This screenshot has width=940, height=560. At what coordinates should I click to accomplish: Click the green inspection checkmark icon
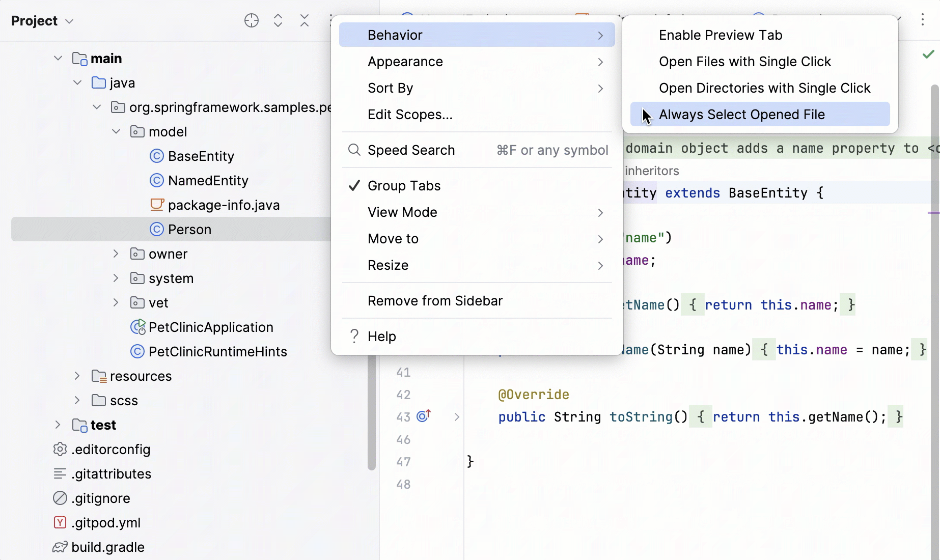pos(928,54)
